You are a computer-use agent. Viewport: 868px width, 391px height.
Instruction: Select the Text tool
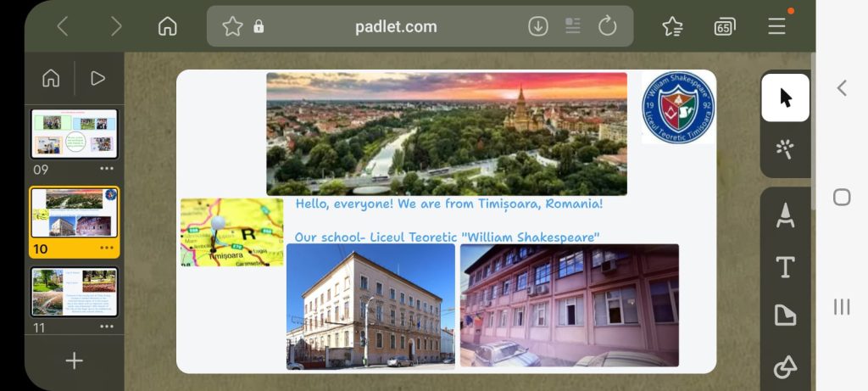(x=785, y=267)
